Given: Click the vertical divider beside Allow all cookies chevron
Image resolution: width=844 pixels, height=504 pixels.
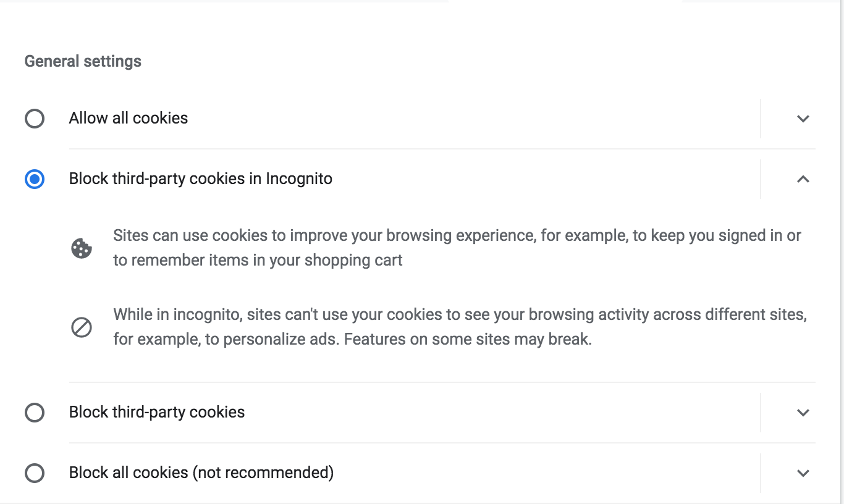Looking at the screenshot, I should [x=761, y=118].
